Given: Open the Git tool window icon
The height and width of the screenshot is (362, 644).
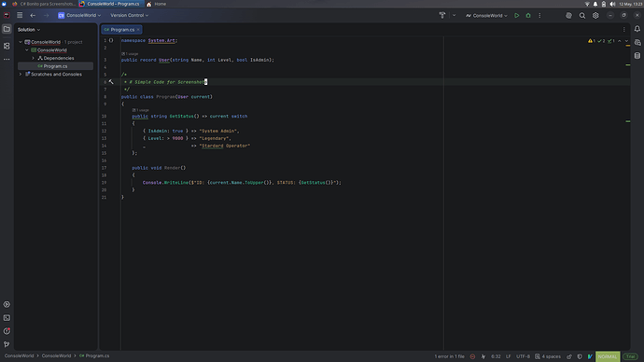Looking at the screenshot, I should point(7,344).
